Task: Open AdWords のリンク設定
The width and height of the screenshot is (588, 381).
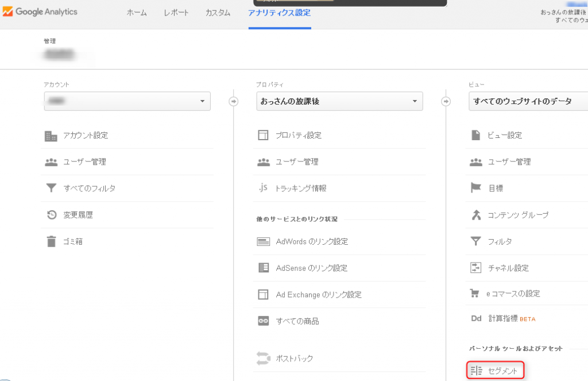Action: click(312, 241)
